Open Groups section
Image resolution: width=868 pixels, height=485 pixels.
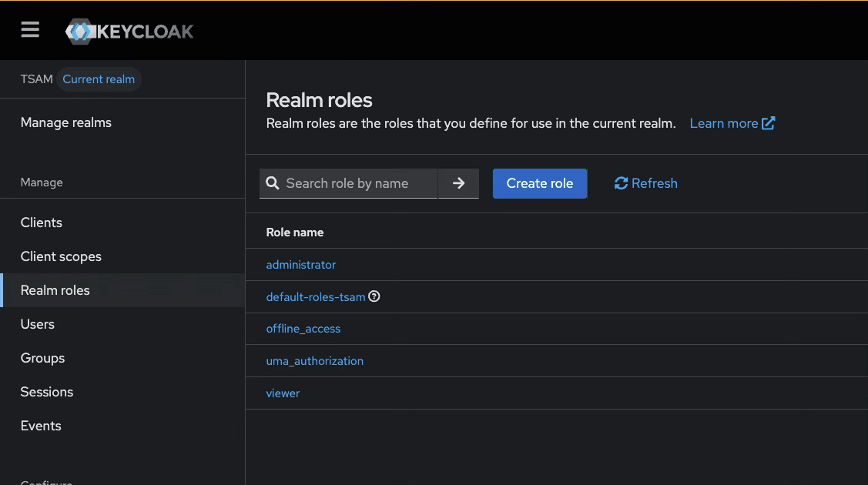point(42,358)
